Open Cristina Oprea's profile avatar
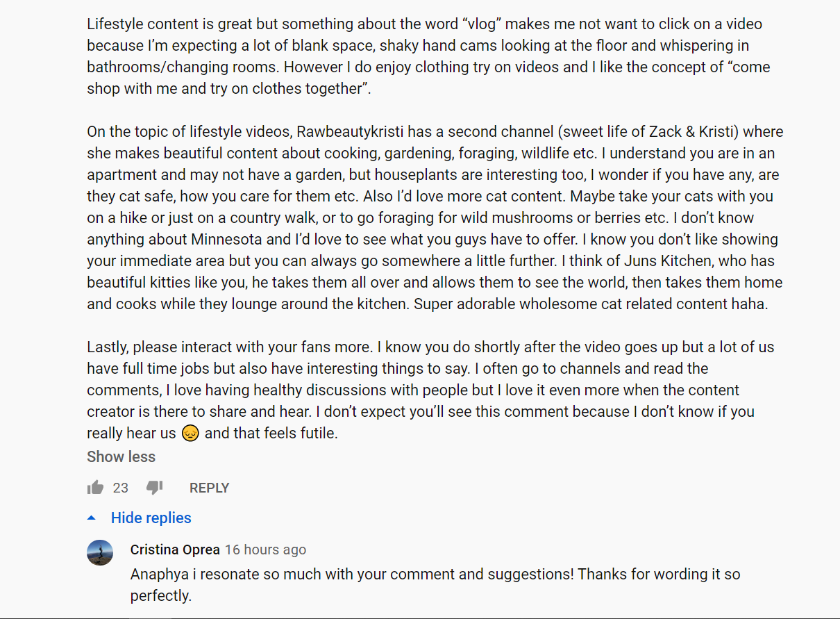This screenshot has height=619, width=840. coord(100,552)
